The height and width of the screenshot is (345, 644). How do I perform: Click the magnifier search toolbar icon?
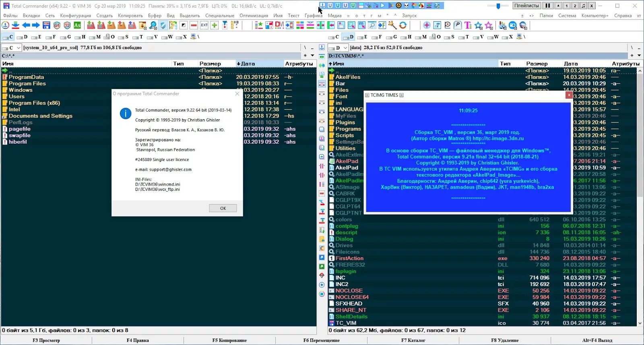(153, 25)
